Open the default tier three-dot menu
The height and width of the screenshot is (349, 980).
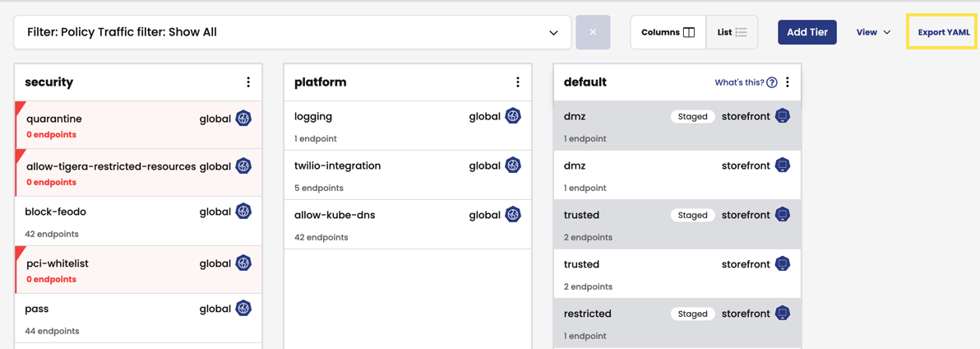tap(788, 82)
